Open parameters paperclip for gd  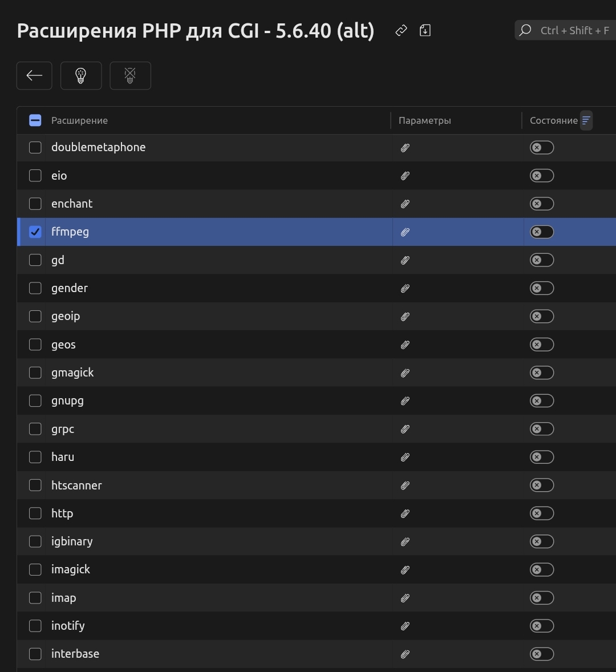pos(405,260)
